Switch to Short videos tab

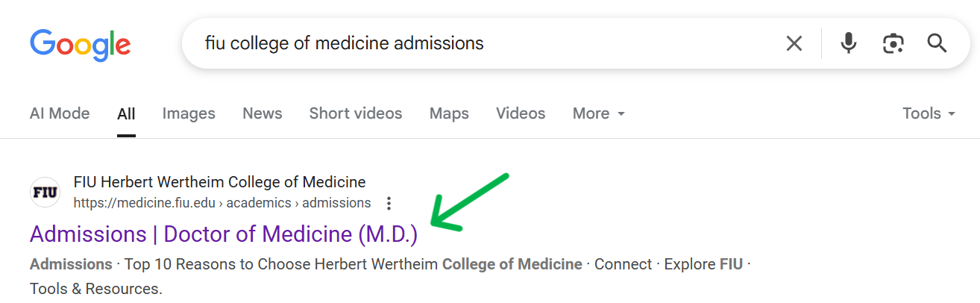pyautogui.click(x=356, y=113)
